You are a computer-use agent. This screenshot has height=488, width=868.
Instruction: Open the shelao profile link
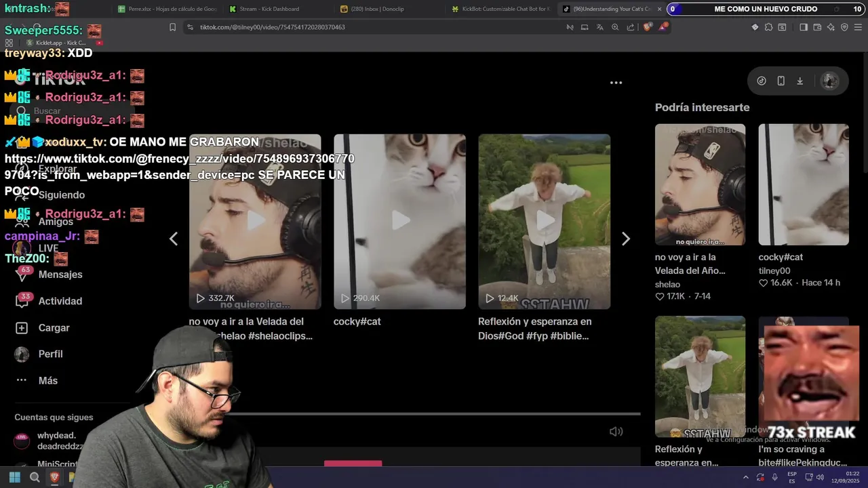click(667, 284)
